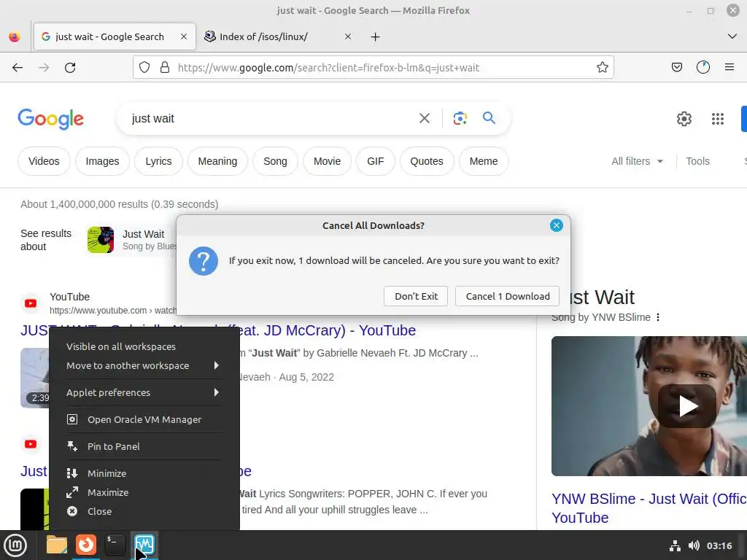The height and width of the screenshot is (560, 747).
Task: Select the Meme filter chip
Action: [x=484, y=161]
